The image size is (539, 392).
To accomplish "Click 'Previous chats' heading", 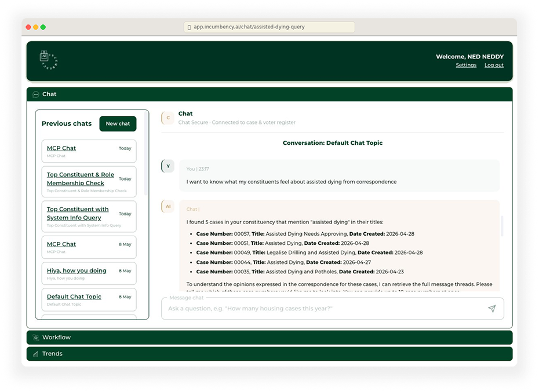I will 67,124.
